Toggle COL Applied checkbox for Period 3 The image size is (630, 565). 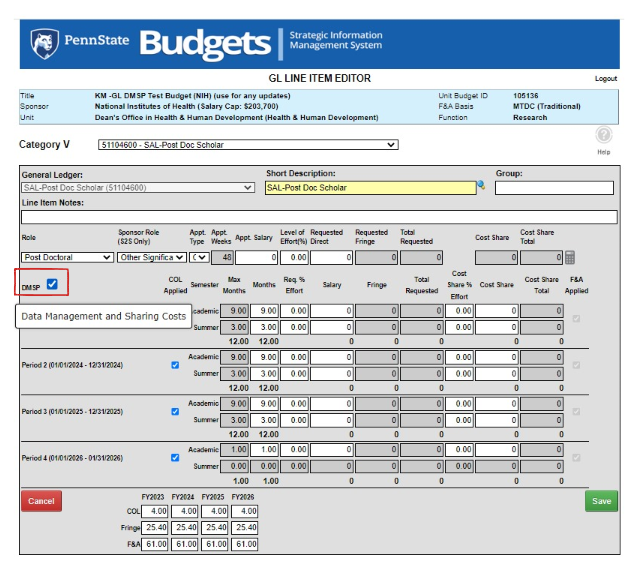pyautogui.click(x=175, y=411)
